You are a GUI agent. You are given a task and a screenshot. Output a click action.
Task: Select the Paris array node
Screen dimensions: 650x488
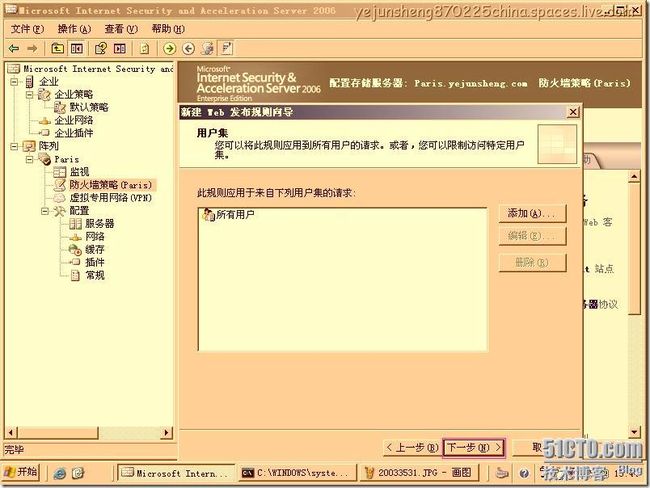pyautogui.click(x=67, y=159)
